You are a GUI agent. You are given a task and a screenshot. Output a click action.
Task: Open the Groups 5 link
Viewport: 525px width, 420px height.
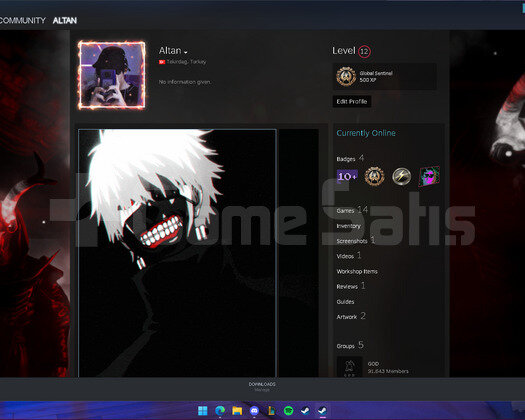click(x=350, y=345)
